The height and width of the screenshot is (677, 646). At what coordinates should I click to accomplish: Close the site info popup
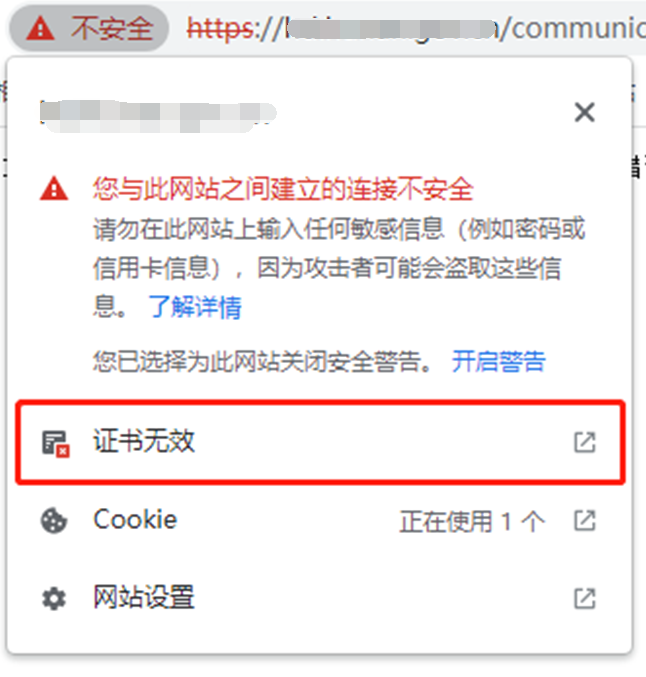click(x=585, y=112)
